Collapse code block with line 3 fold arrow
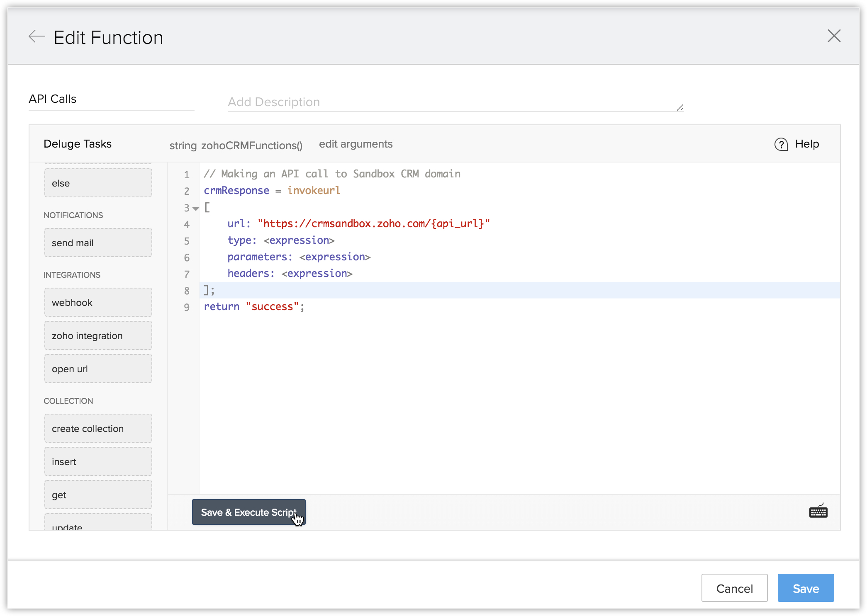 click(196, 209)
